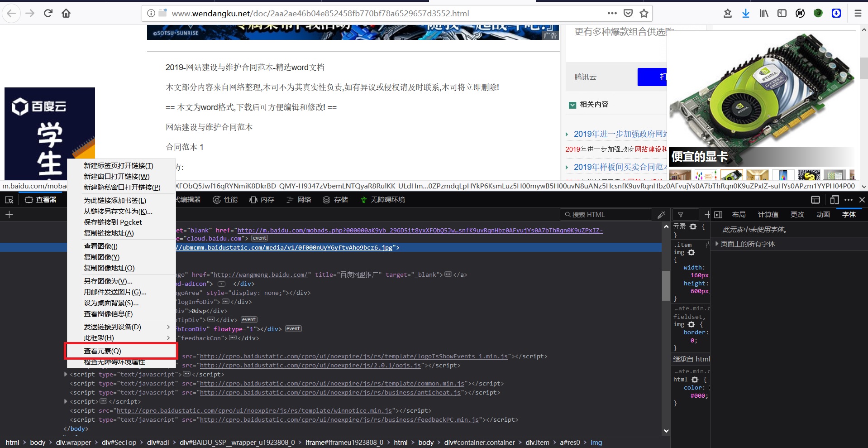Click the browser address bar URL
This screenshot has height=448, width=868.
(320, 14)
